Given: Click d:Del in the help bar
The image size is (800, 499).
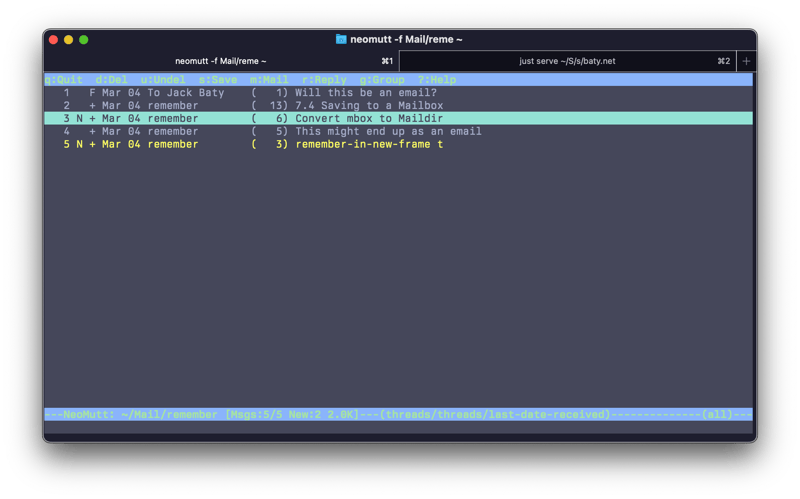Looking at the screenshot, I should tap(112, 80).
